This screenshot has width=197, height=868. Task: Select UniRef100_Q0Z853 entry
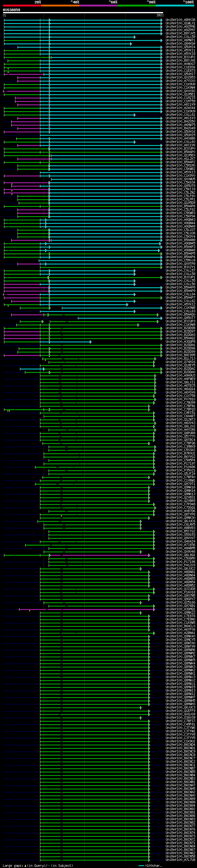(180, 78)
